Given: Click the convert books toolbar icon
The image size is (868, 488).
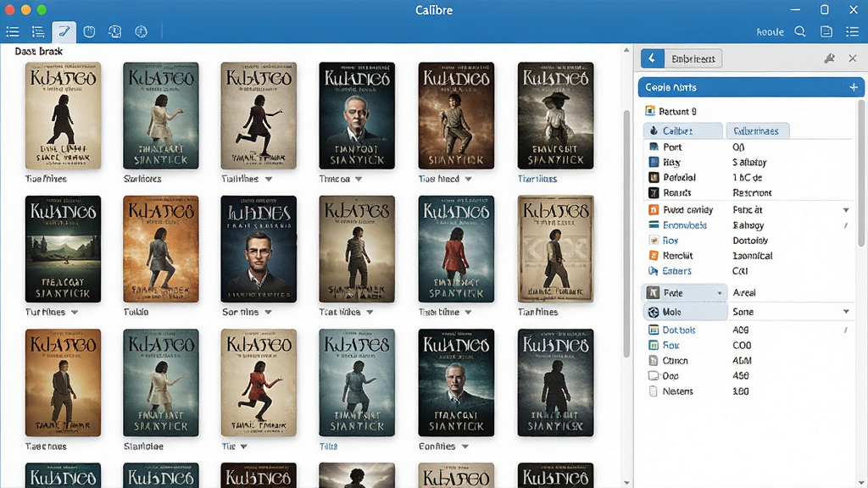Looking at the screenshot, I should point(114,32).
